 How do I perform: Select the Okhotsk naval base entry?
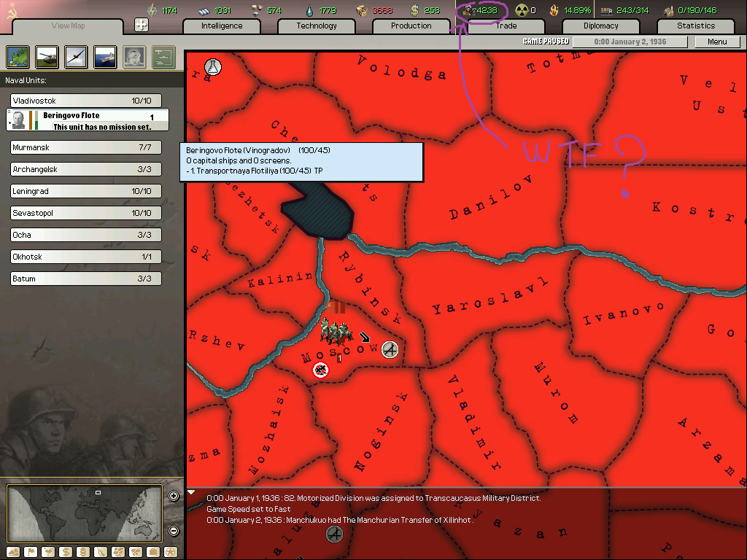86,257
